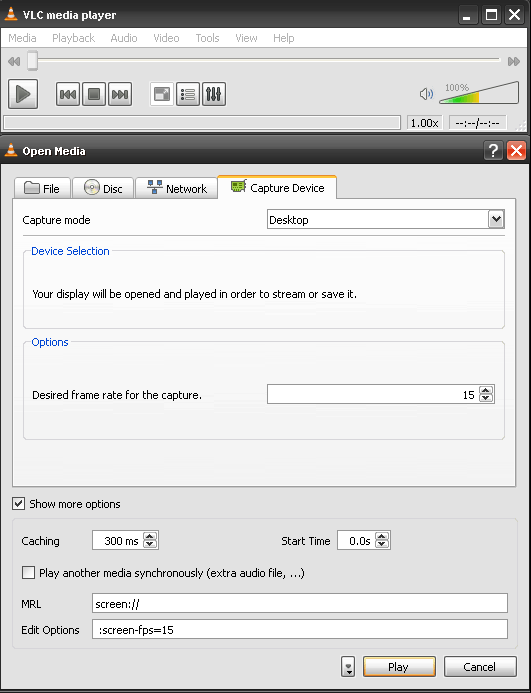Click the Play button in VLC toolbar

tap(23, 94)
